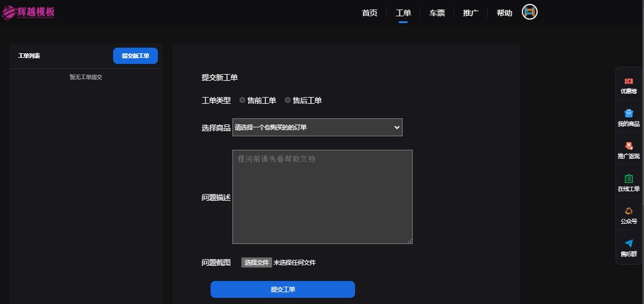The image size is (644, 304).
Task: Open the 工单 navigation tab
Action: click(403, 13)
